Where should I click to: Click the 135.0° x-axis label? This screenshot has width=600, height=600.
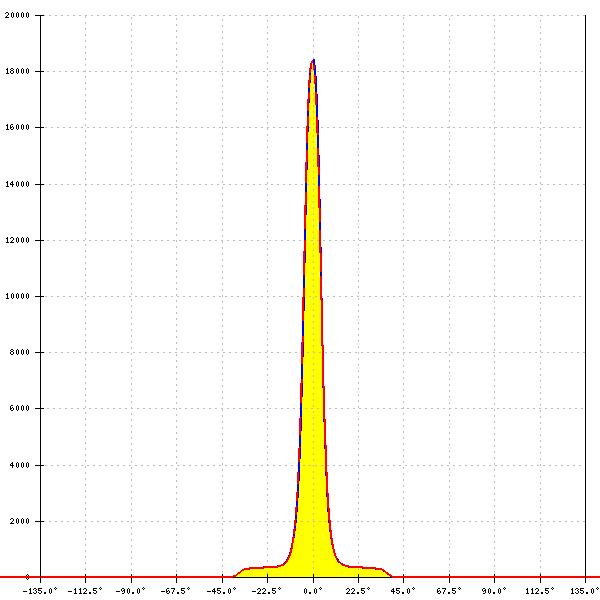click(584, 590)
